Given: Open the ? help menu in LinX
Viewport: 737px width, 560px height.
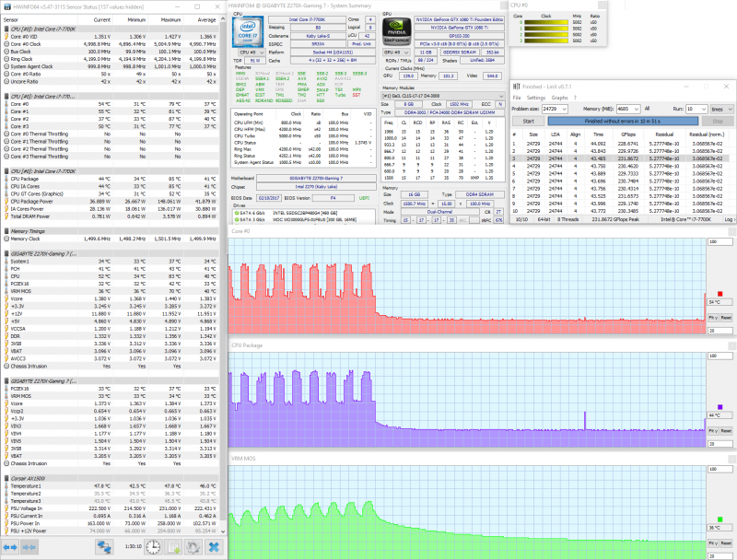Looking at the screenshot, I should coord(575,98).
